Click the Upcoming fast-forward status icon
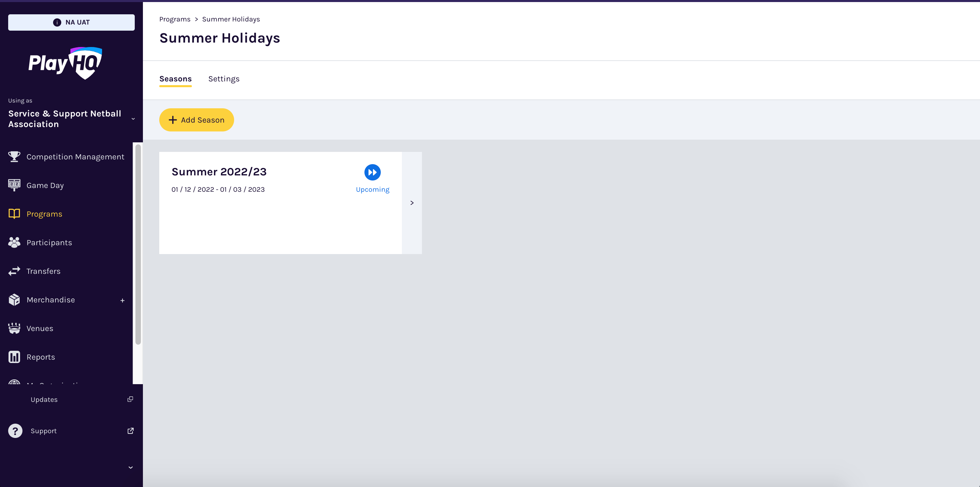Viewport: 980px width, 487px height. pyautogui.click(x=372, y=172)
